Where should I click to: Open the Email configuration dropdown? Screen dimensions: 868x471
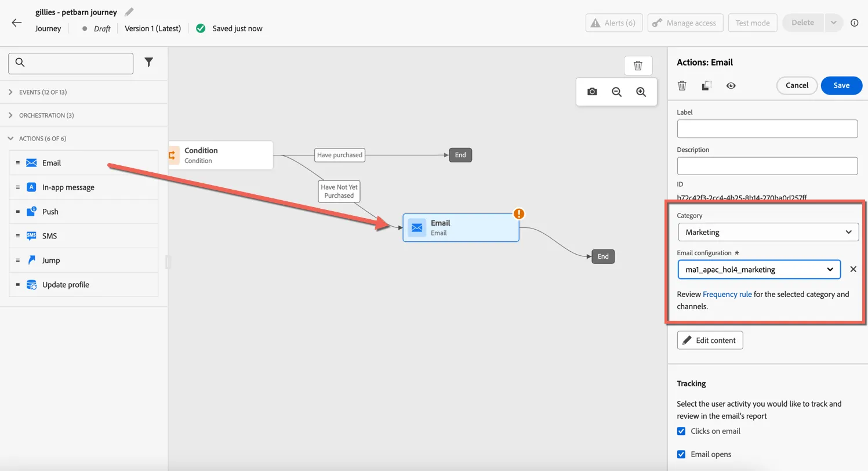pyautogui.click(x=759, y=269)
